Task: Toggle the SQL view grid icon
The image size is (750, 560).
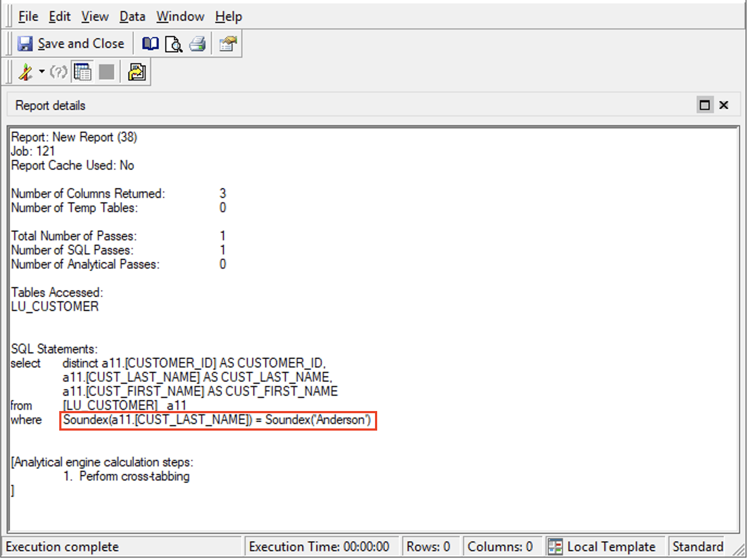Action: tap(83, 72)
